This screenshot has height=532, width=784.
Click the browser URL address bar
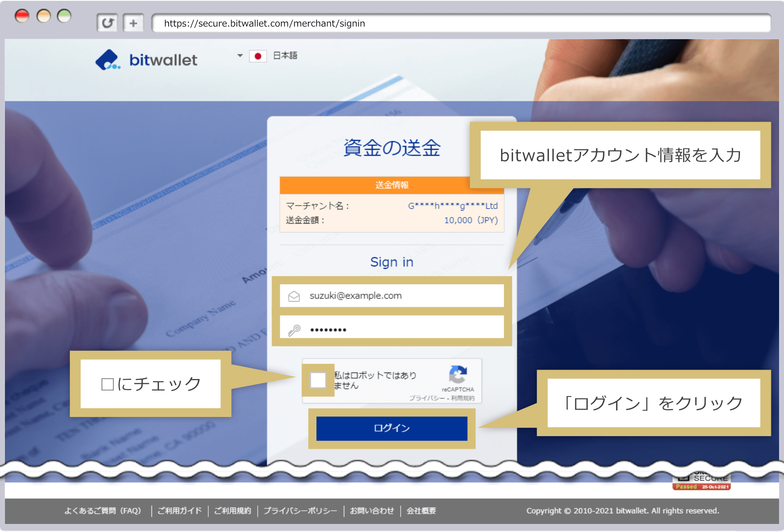[461, 23]
